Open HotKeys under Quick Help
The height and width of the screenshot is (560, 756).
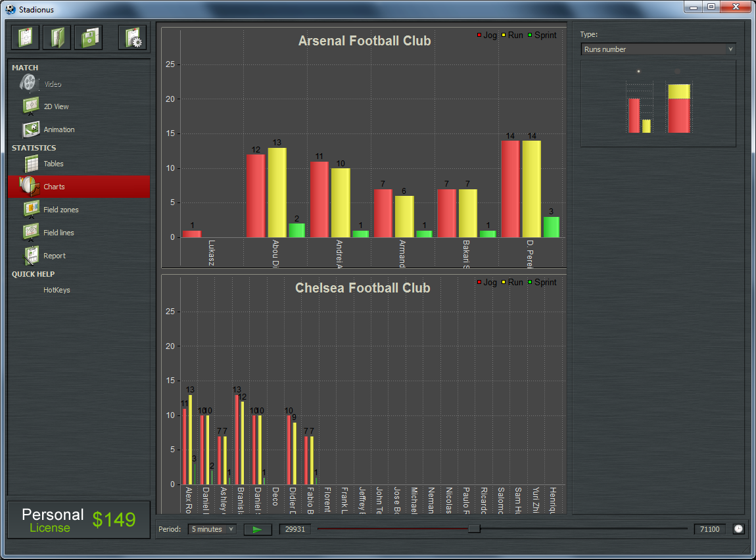(57, 290)
